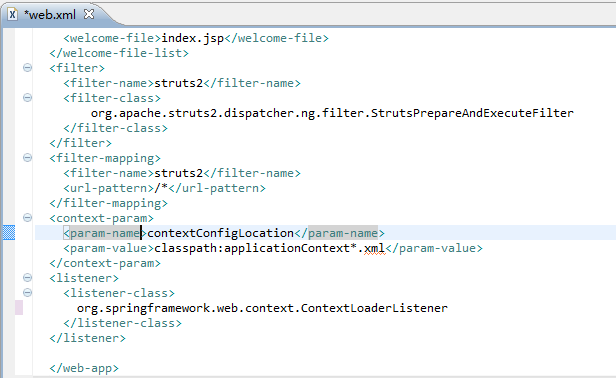Click the </listener> closing tag

[88, 338]
